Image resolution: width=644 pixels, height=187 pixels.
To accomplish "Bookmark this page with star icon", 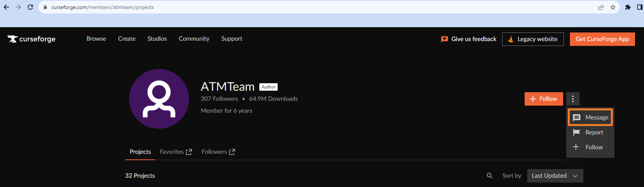I will (613, 7).
